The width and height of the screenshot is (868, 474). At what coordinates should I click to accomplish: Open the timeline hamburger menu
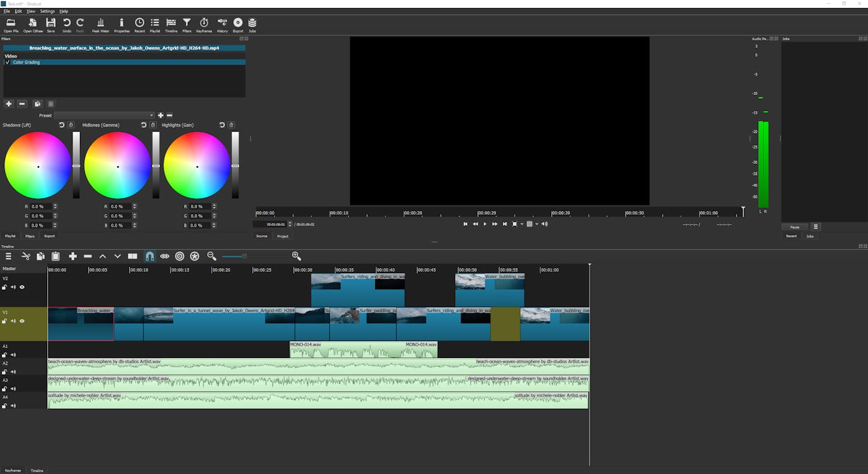[9, 256]
